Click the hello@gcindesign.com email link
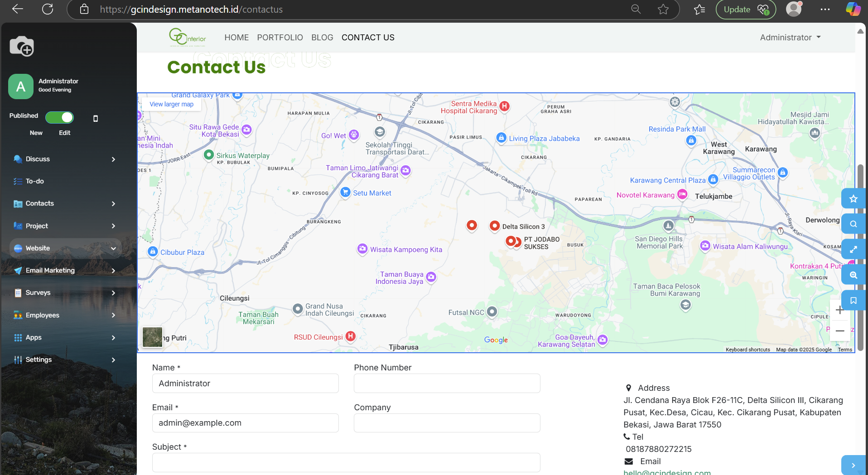Viewport: 868px width, 475px height. 667,472
